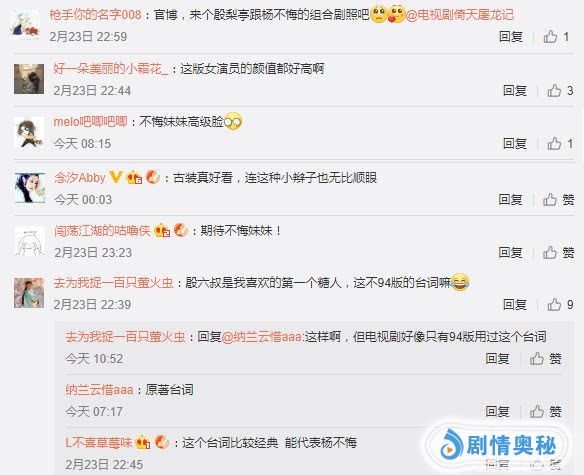
Task: Reply to 好一朵美丽的小霜花_ comment
Action: 514,91
